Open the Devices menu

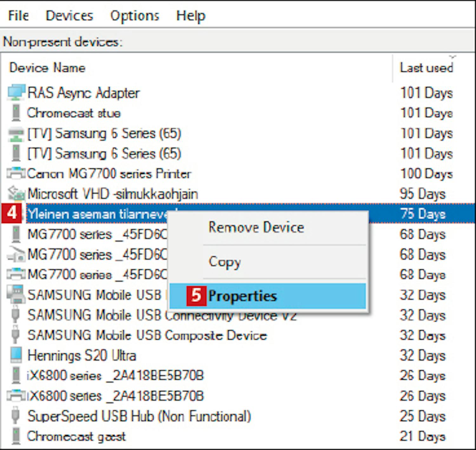(x=69, y=16)
